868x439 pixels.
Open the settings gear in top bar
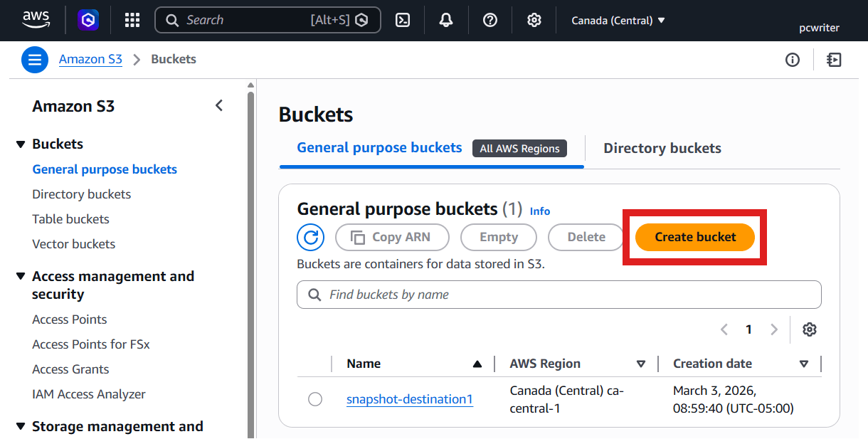coord(534,20)
